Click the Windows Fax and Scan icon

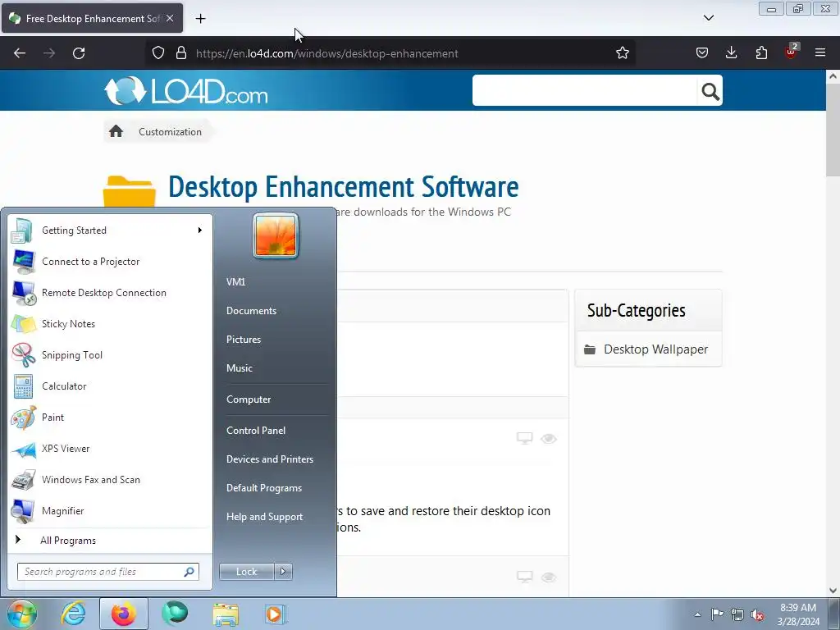pos(23,479)
